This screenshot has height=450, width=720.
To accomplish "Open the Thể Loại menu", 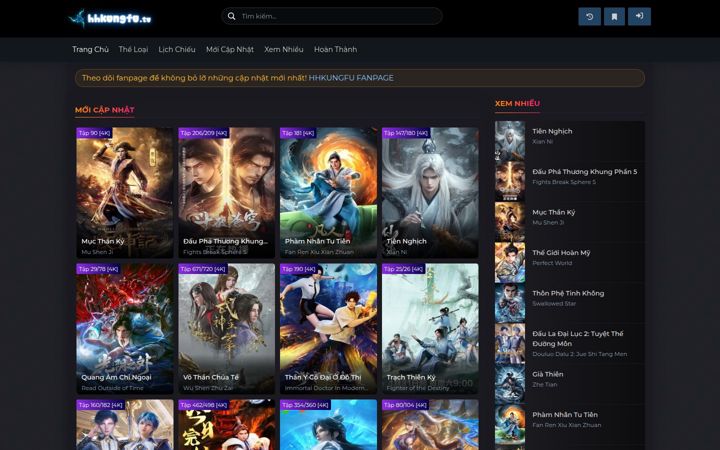I will click(133, 49).
